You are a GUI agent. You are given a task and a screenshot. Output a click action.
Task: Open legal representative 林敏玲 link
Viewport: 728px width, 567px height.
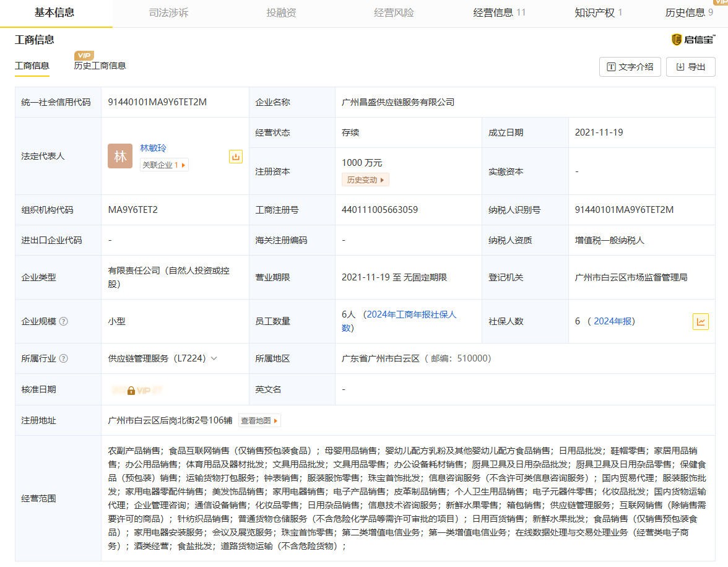[x=153, y=148]
